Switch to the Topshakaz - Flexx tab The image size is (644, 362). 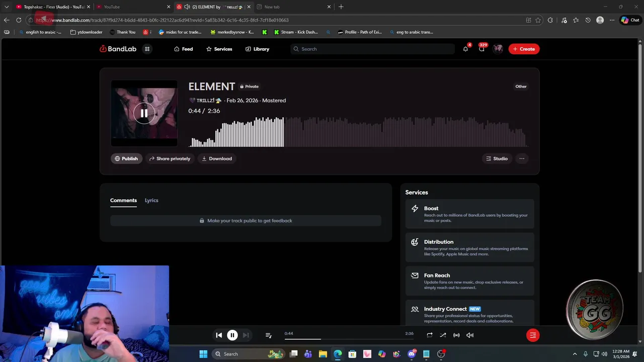click(53, 7)
